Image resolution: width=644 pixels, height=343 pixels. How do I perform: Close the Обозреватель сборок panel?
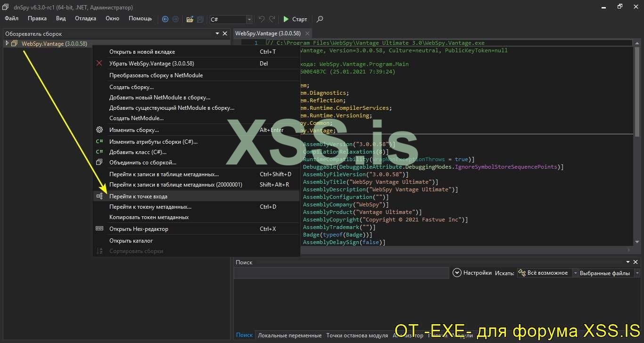point(225,34)
